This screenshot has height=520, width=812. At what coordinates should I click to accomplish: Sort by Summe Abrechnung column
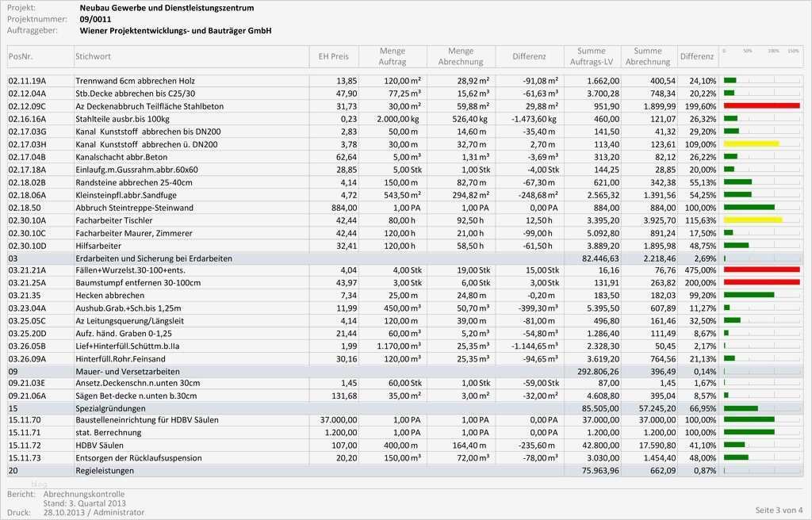point(649,56)
